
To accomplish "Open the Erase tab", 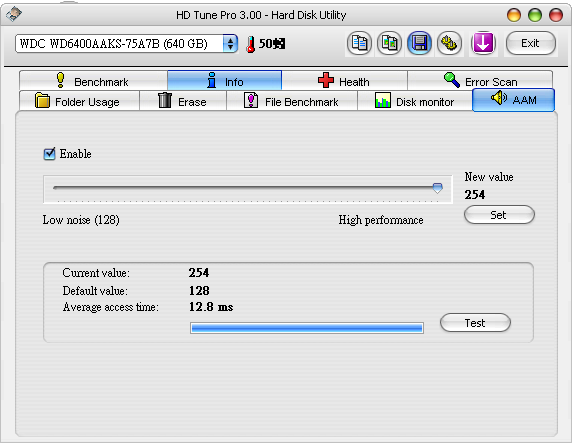I will click(x=183, y=101).
